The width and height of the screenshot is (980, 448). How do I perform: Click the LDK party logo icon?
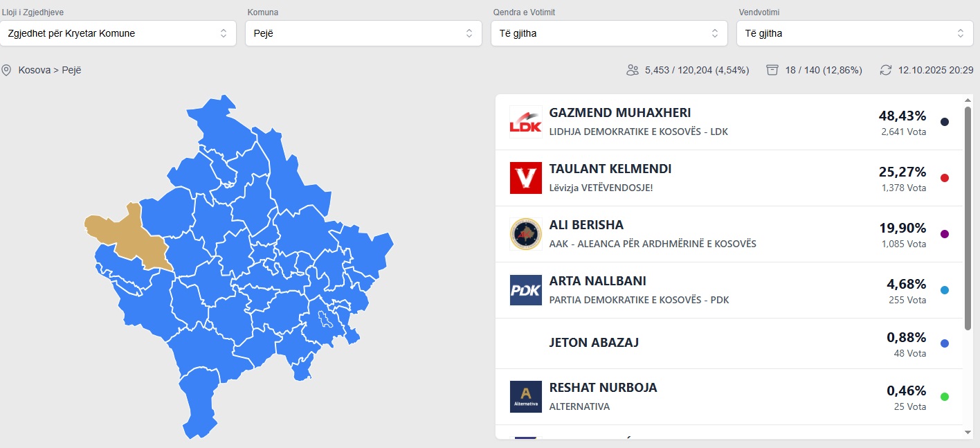tap(525, 122)
